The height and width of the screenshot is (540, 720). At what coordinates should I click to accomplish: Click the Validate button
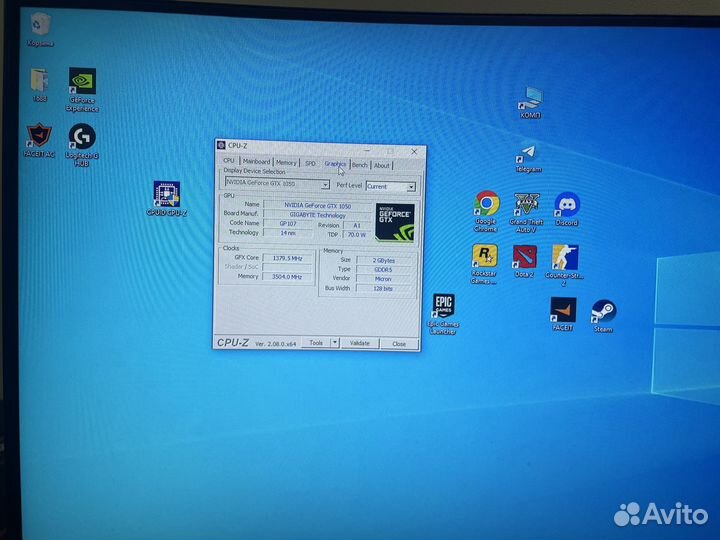pyautogui.click(x=360, y=343)
